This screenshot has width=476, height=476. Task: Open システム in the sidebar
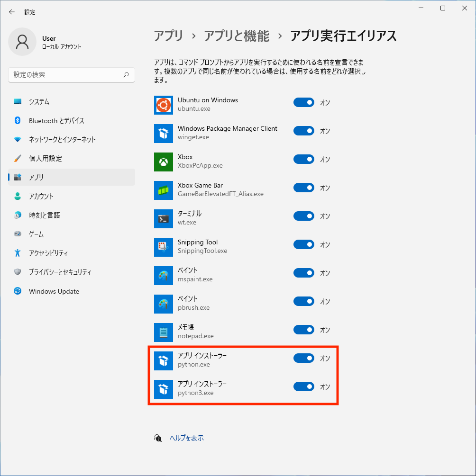tap(39, 102)
